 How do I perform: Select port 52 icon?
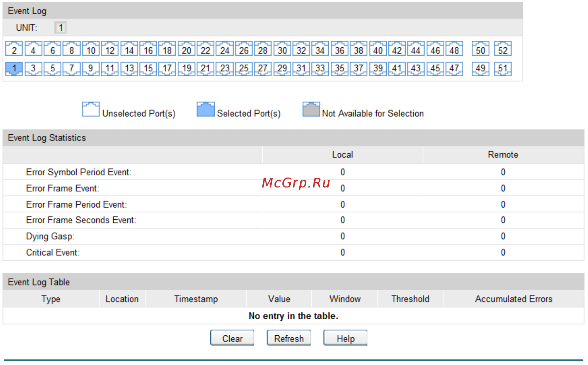point(503,49)
